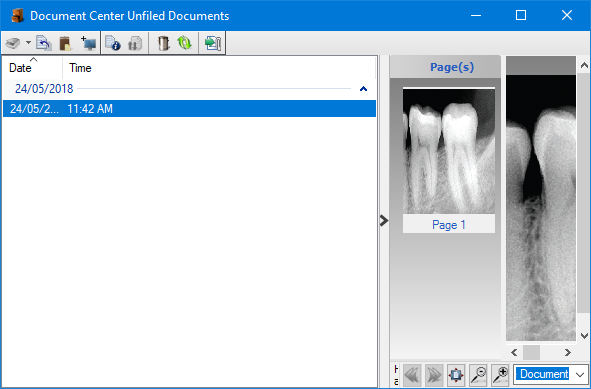Screen dimensions: 591x389
Task: Select the 24/05/2018 group header text
Action: [x=44, y=89]
